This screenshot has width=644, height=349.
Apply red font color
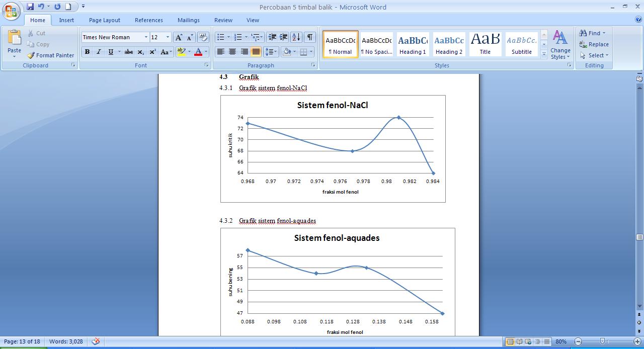point(198,52)
